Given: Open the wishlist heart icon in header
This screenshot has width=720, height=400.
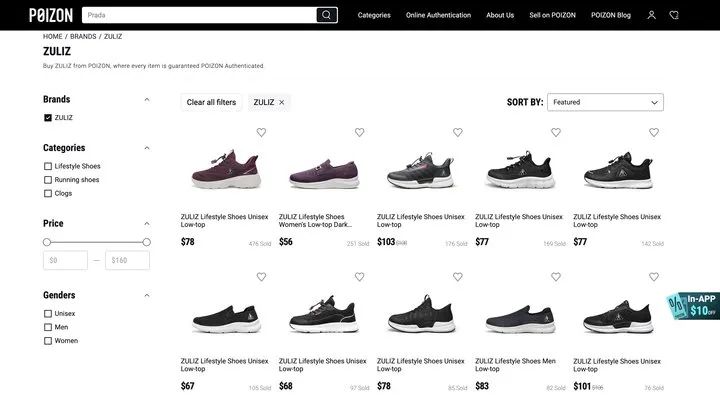Looking at the screenshot, I should (674, 15).
